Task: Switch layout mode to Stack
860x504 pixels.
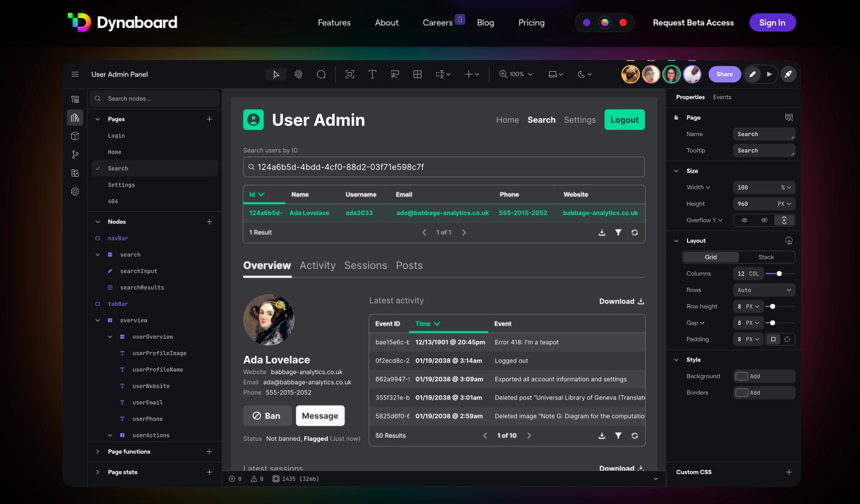Action: click(766, 257)
